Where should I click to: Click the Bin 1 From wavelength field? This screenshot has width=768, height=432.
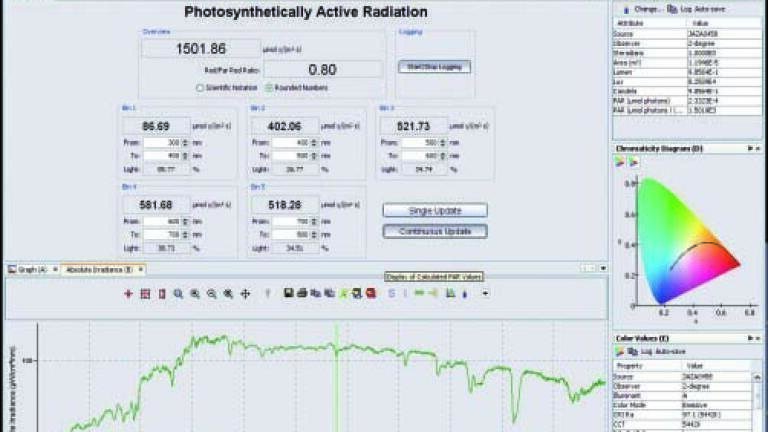coord(163,143)
